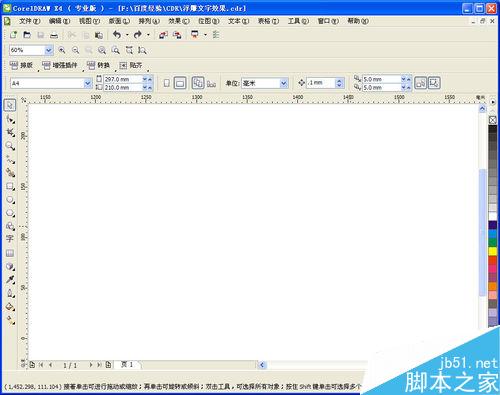This screenshot has width=500, height=395.
Task: Expand the Application launcher dropdown arrow
Action: (x=205, y=35)
